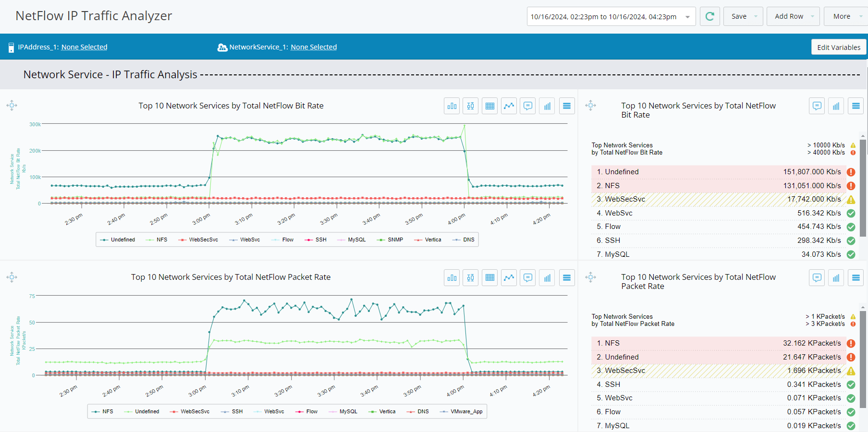
Task: Toggle WebSecSvc series in bit rate legend
Action: tap(198, 240)
